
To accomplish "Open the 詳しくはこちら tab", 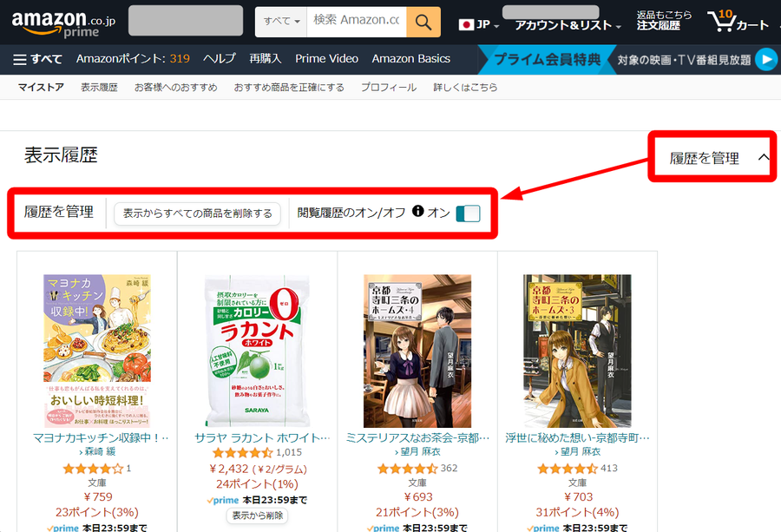I will coord(465,87).
